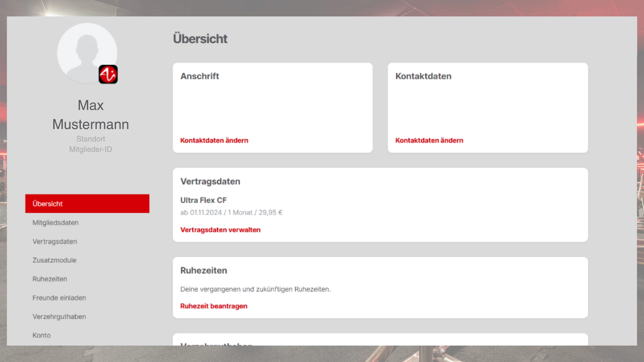Click the Ruhezeiten card heading
This screenshot has height=362, width=644.
pyautogui.click(x=204, y=270)
